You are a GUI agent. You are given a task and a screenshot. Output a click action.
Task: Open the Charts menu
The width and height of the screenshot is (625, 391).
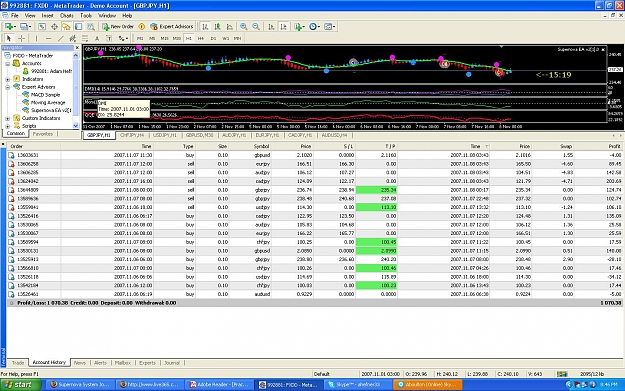tap(67, 16)
